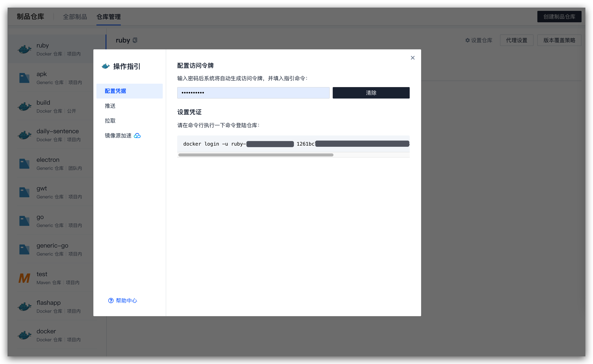Open the 推送 section

[110, 106]
